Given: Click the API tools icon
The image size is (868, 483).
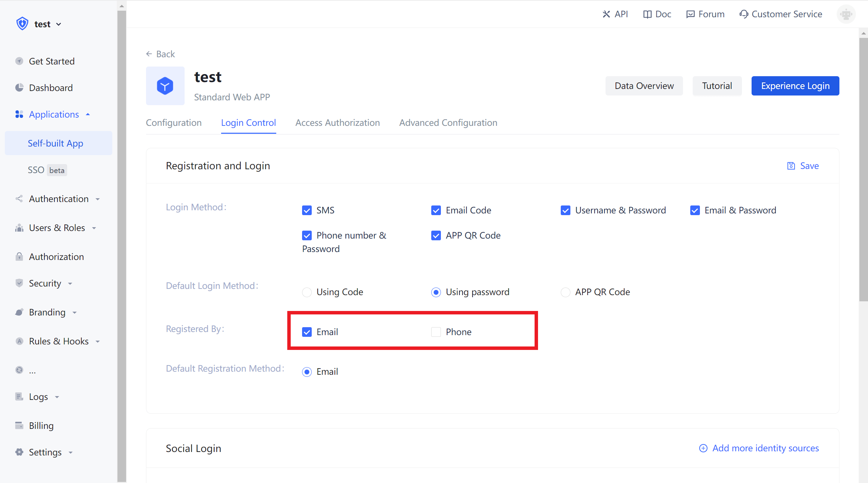Looking at the screenshot, I should click(x=606, y=14).
